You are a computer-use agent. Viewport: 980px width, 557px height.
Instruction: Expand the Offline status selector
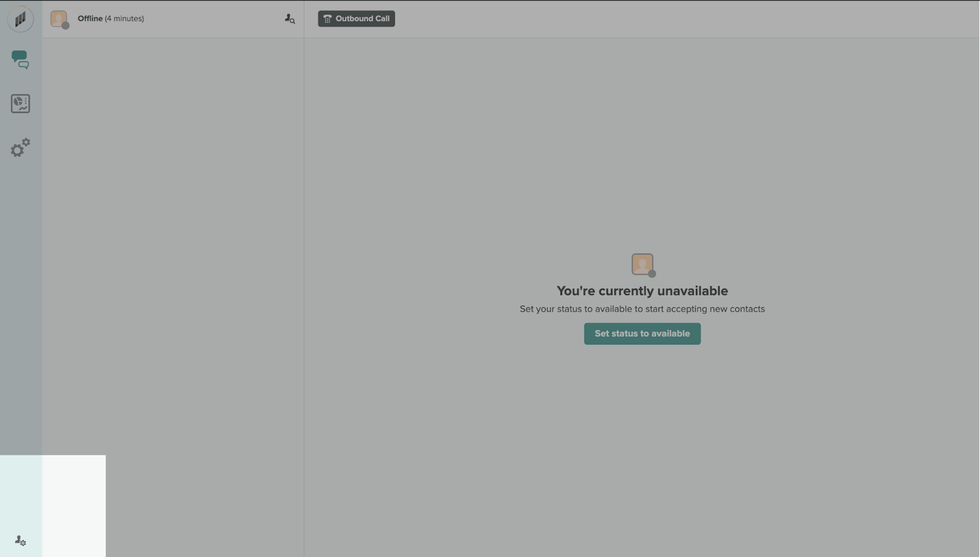(x=90, y=18)
